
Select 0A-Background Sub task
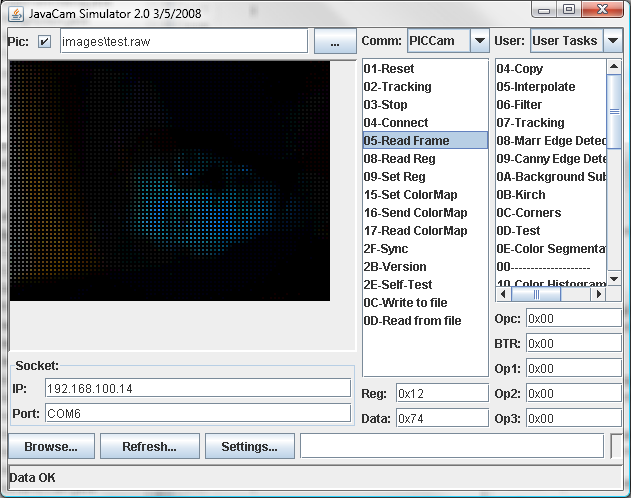click(551, 177)
